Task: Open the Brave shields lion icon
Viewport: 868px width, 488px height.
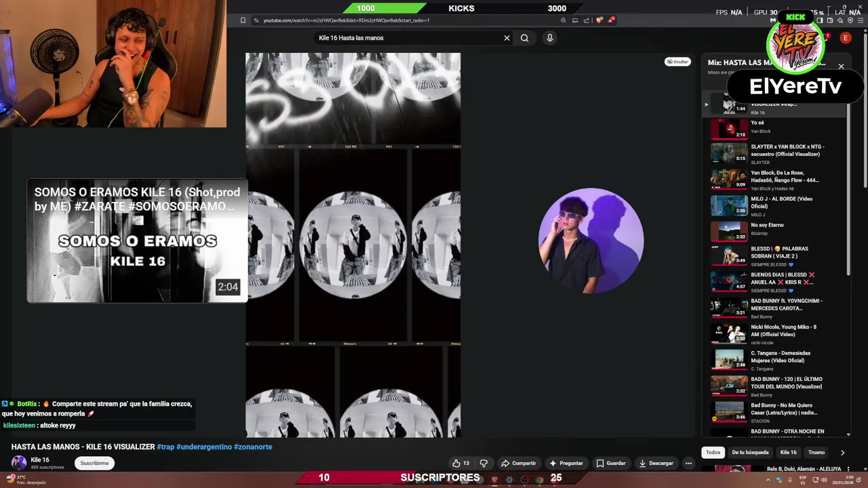Action: [x=599, y=20]
